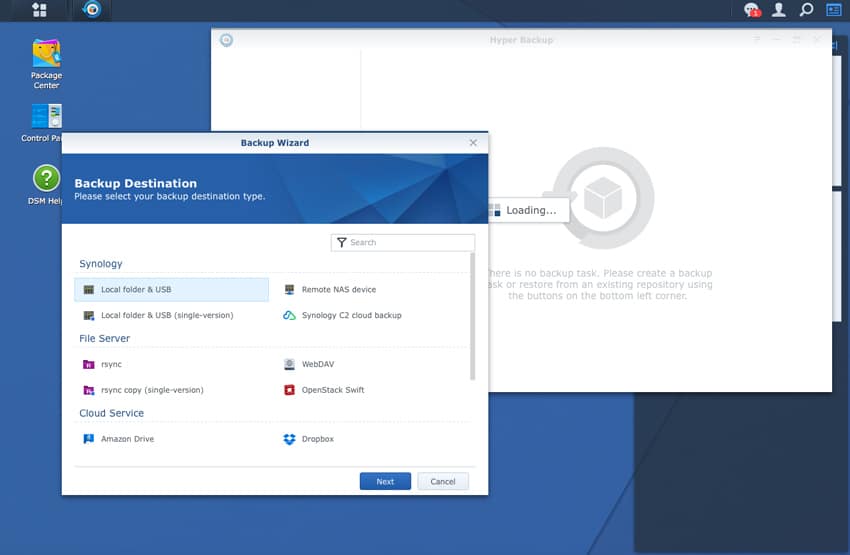The height and width of the screenshot is (555, 850).
Task: Choose OpenStack Swift label
Action: coord(333,390)
